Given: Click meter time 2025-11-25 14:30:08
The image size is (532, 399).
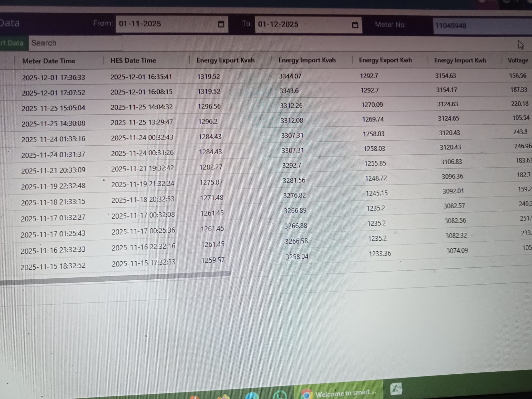Looking at the screenshot, I should (x=53, y=124).
